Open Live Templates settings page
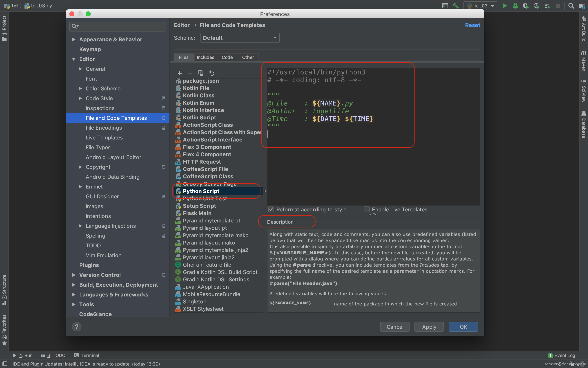The image size is (588, 368). pos(118,138)
